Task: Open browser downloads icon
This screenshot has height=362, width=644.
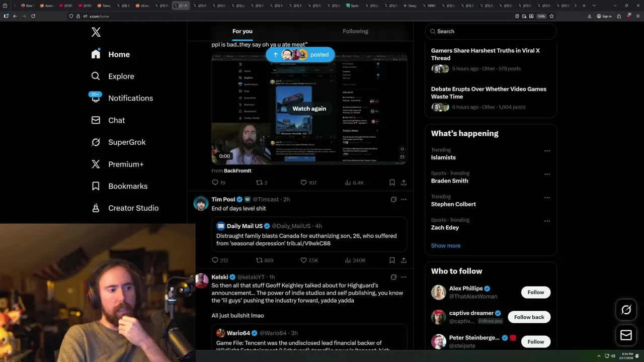Action: (590, 16)
